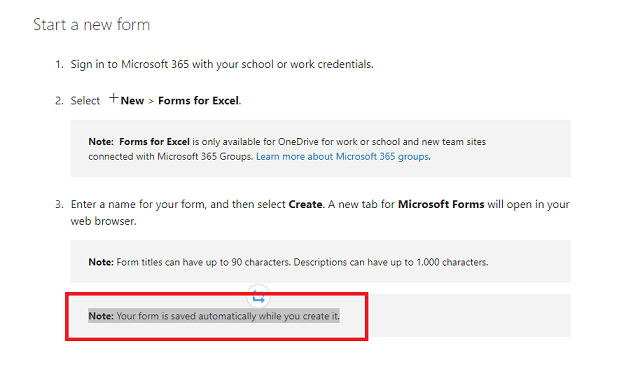Image resolution: width=624 pixels, height=367 pixels.
Task: Click bold Forms for Excel in step 2
Action: point(198,101)
